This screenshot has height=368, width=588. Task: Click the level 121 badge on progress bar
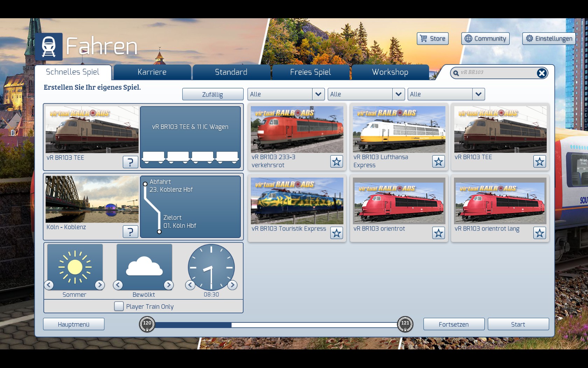point(405,324)
